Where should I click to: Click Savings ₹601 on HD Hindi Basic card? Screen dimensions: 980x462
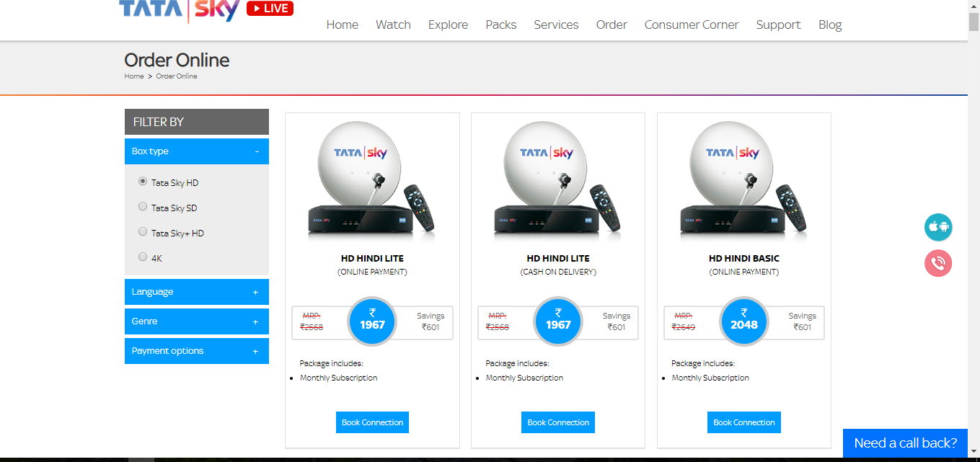[x=802, y=321]
